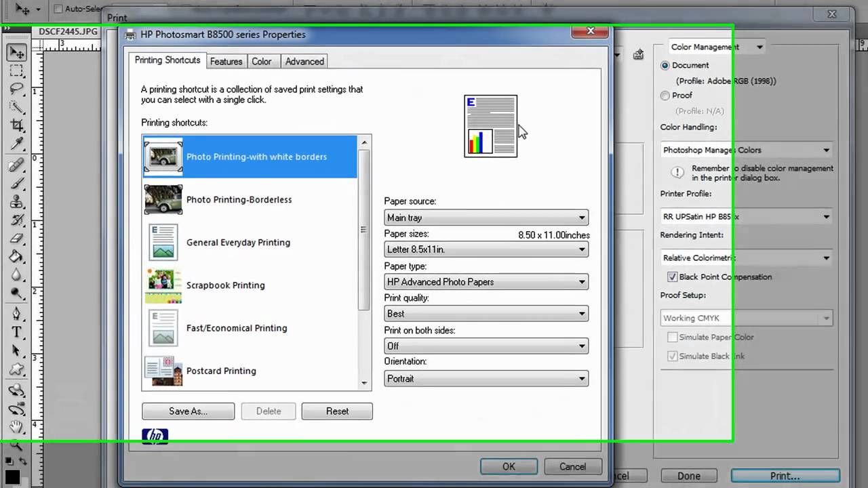
Task: Toggle Black Point Compensation checkbox
Action: coord(673,277)
